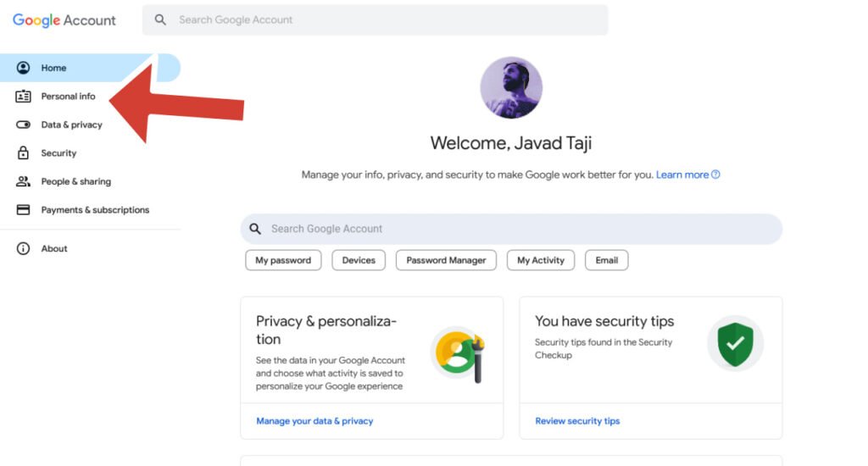The image size is (868, 466).
Task: Click the help icon beside Learn more
Action: click(x=716, y=175)
